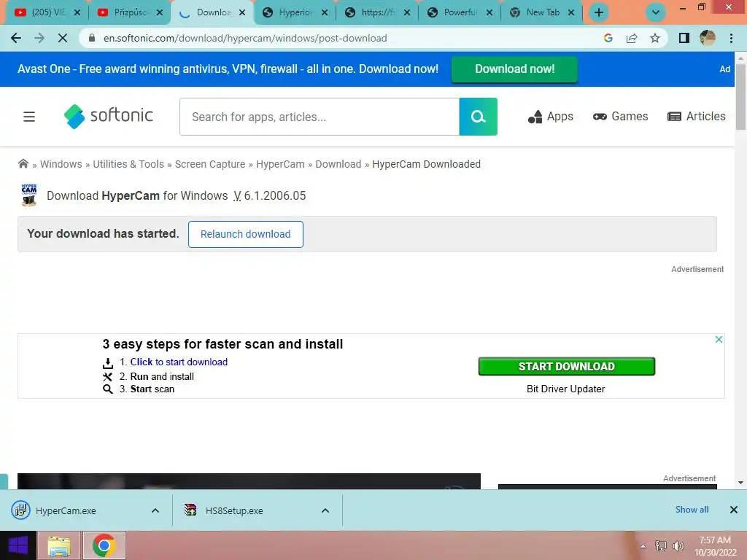Viewport: 747px width, 560px height.
Task: Click the Bit Driver Updater label
Action: pos(565,389)
